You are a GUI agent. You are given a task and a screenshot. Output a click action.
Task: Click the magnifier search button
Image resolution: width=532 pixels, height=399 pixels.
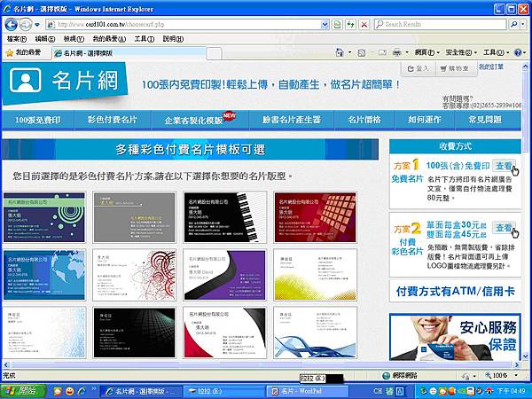pos(513,25)
